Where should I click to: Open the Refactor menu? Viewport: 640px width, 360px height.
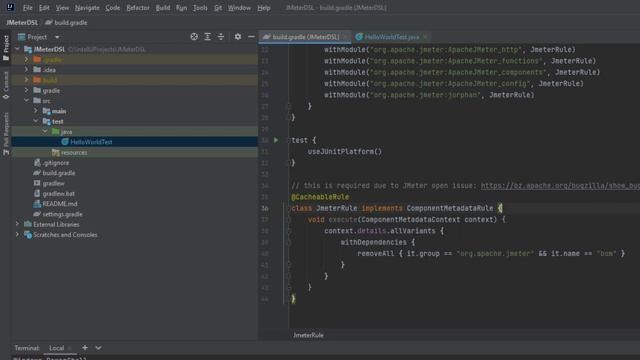pos(138,8)
